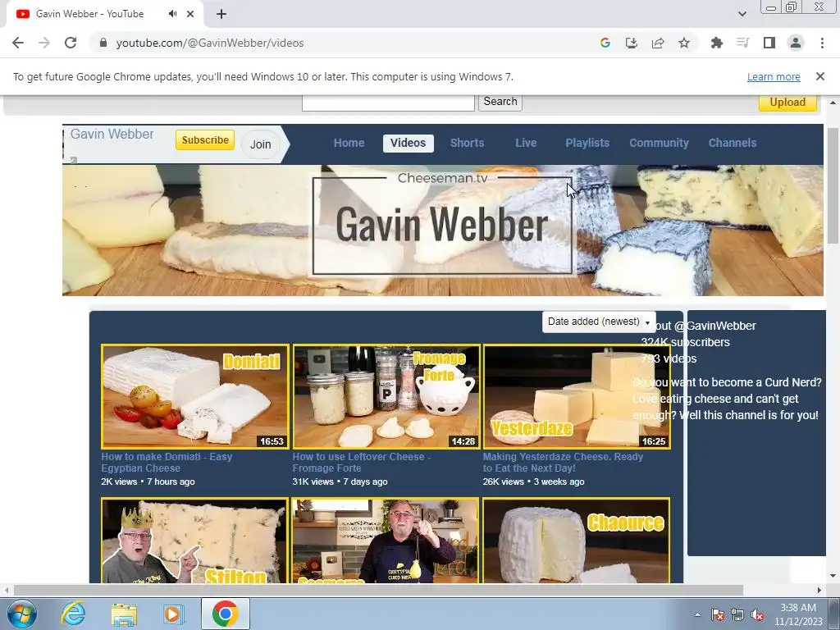This screenshot has height=630, width=840.
Task: Open the Playlists tab
Action: (587, 143)
